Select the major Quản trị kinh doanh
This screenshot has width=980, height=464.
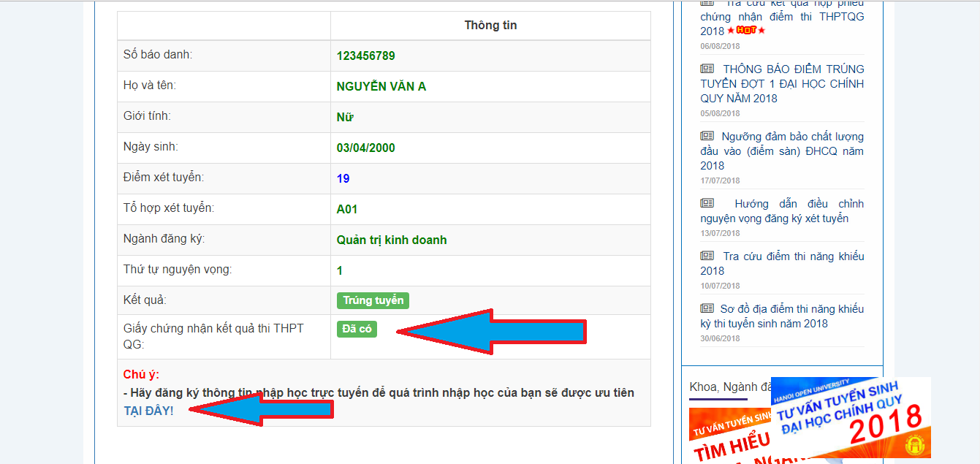click(x=392, y=240)
